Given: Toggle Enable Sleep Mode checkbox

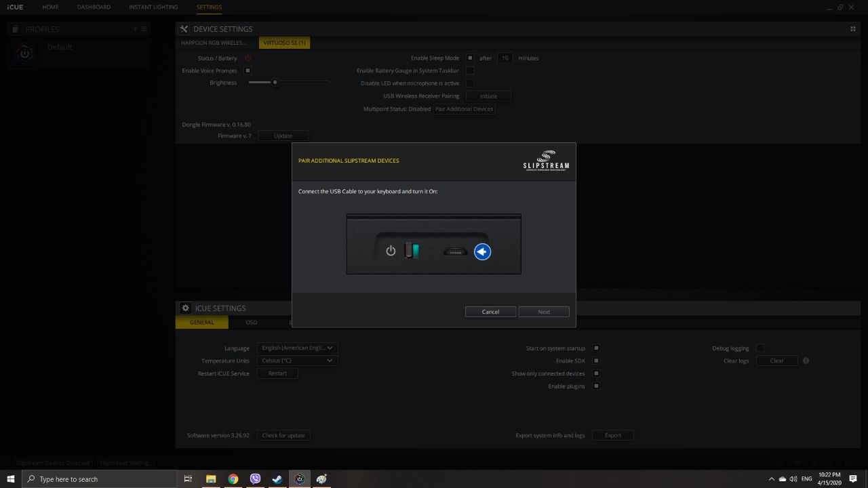Looking at the screenshot, I should tap(469, 58).
